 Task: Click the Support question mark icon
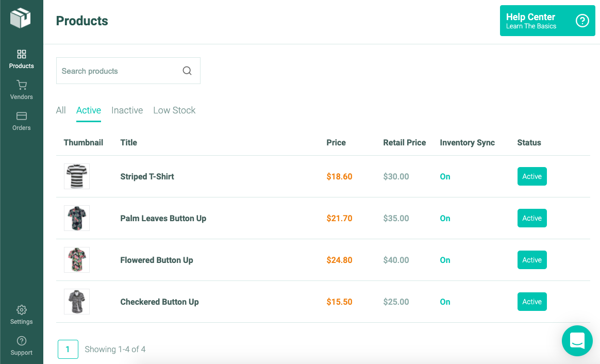tap(21, 341)
